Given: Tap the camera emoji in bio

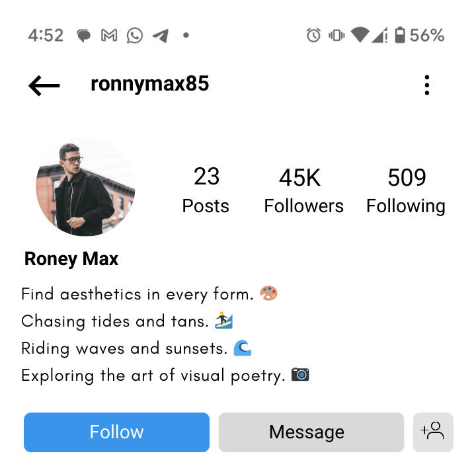Looking at the screenshot, I should click(301, 376).
